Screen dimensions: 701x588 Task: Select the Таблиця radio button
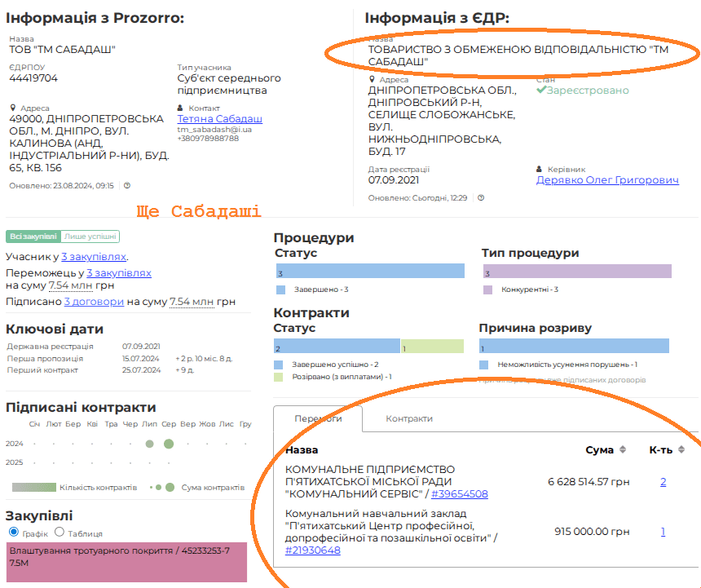coord(59,533)
